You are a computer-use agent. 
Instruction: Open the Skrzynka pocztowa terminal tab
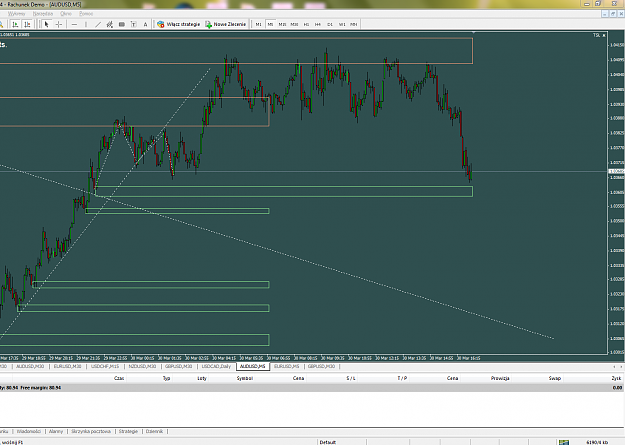91,431
